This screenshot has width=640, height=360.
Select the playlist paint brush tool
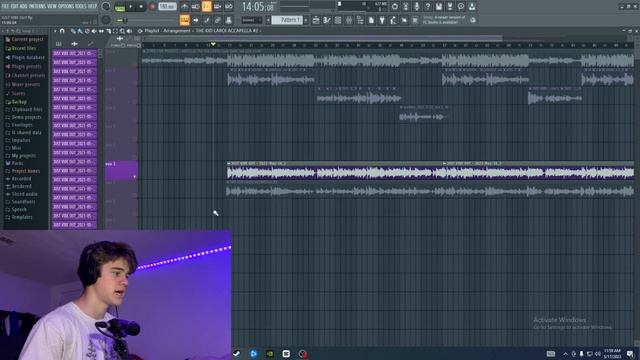coord(80,31)
